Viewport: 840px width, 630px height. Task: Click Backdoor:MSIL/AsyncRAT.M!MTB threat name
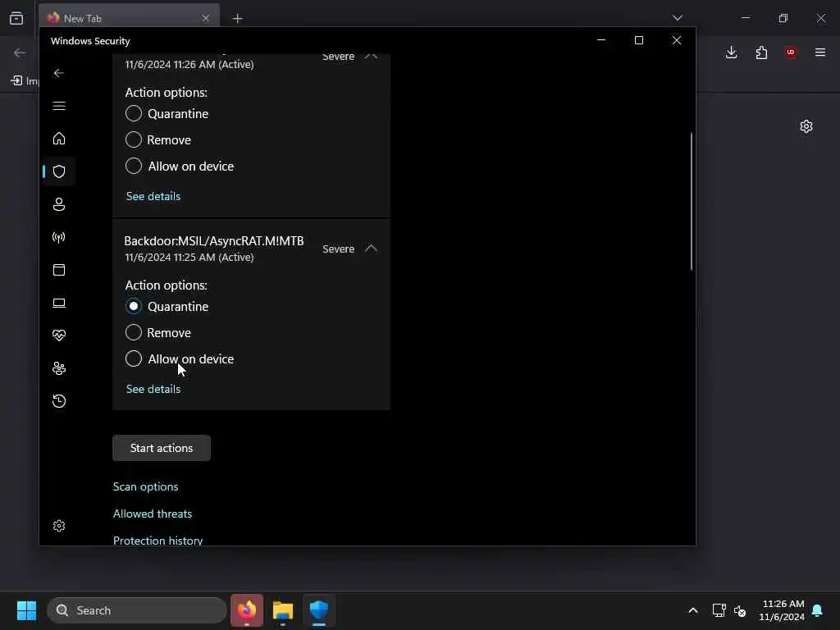214,241
